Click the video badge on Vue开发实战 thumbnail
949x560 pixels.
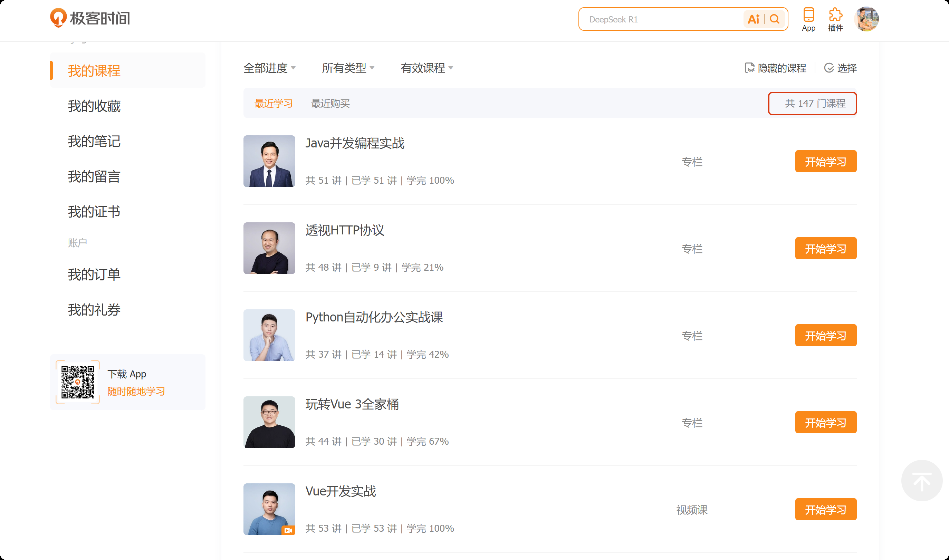(x=288, y=531)
